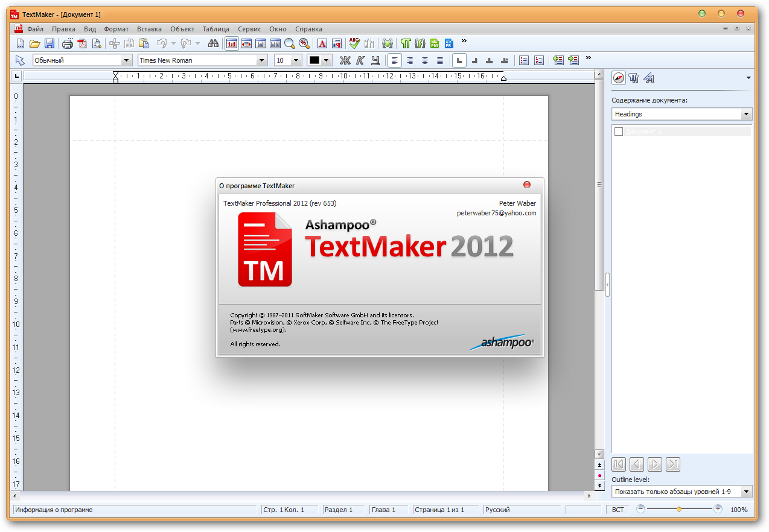Close the О программе TextMaker dialog

[x=527, y=185]
